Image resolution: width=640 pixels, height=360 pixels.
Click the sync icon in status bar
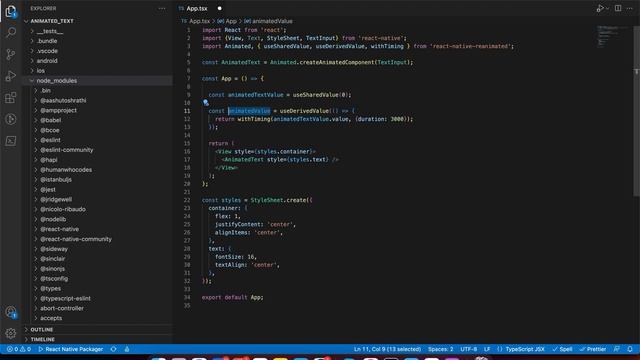[x=113, y=349]
